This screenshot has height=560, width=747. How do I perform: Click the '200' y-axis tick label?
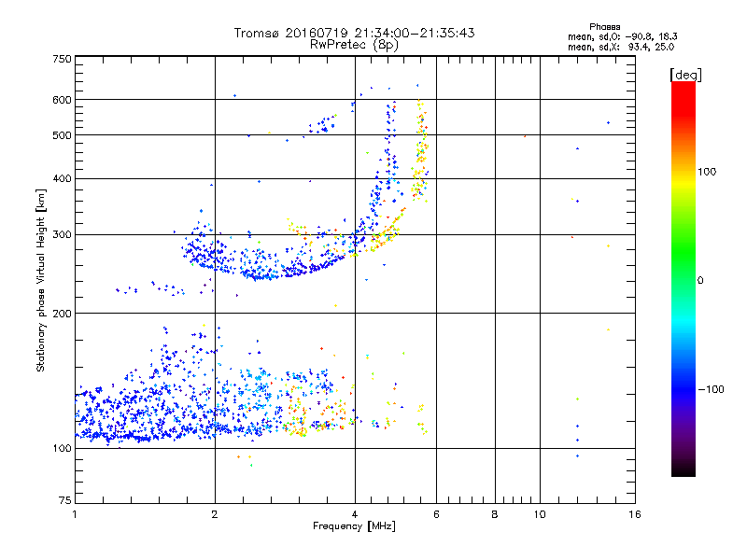(x=62, y=314)
